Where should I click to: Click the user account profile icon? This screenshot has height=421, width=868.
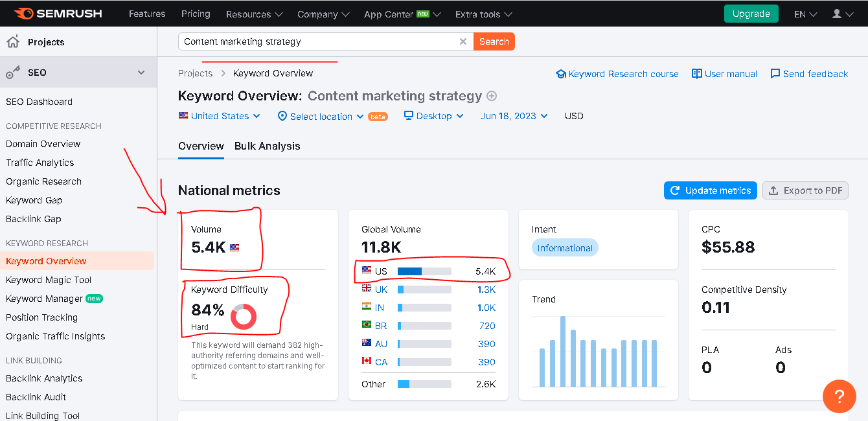pos(837,14)
